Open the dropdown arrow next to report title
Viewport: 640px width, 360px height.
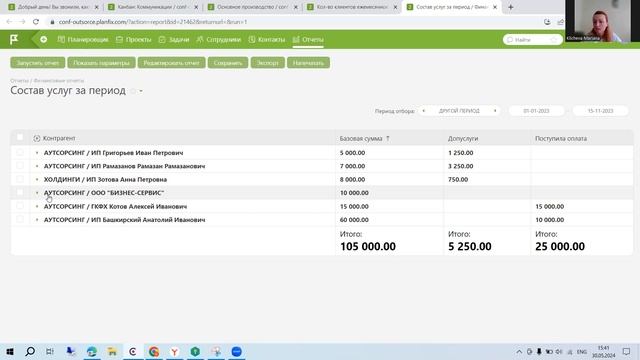tap(141, 91)
